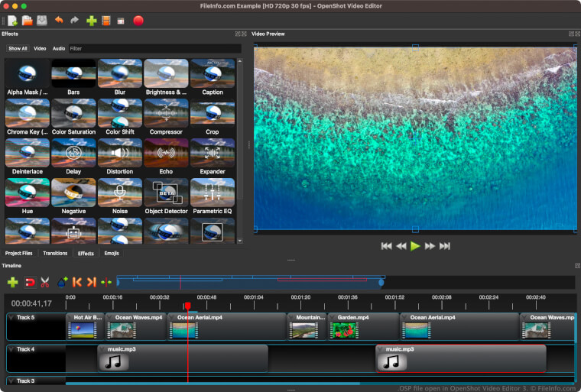Jump to the previous marker
The height and width of the screenshot is (392, 581).
(77, 282)
